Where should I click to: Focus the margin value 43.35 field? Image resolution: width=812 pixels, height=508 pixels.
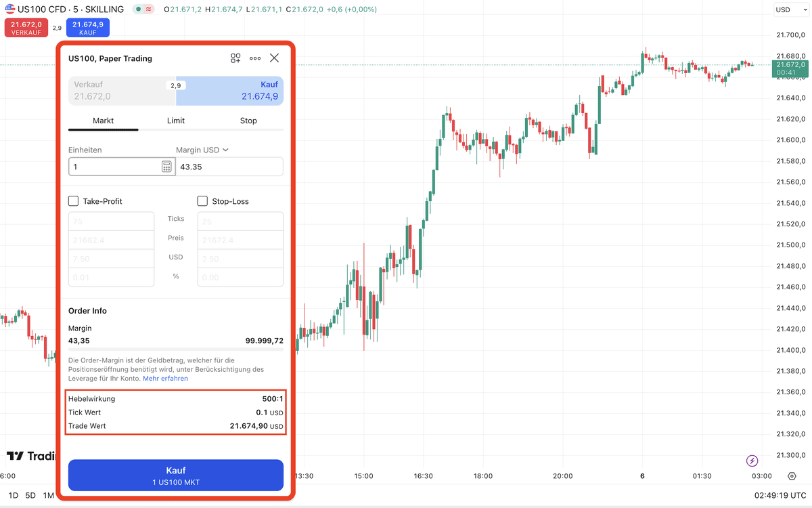point(229,167)
